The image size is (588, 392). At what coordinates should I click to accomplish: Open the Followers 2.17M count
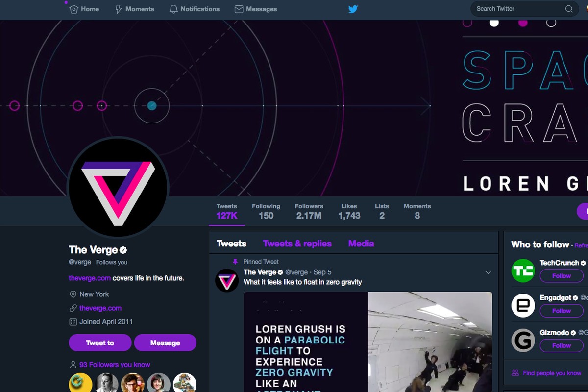[309, 211]
